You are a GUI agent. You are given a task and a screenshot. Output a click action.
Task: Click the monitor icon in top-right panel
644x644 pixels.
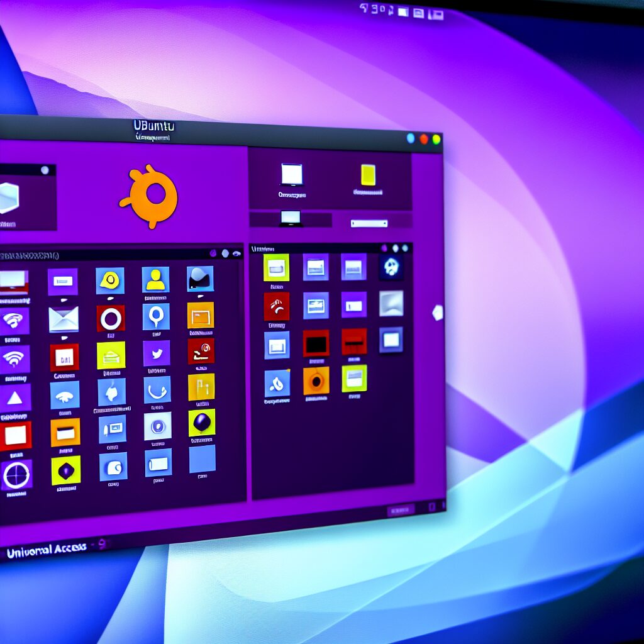(x=291, y=174)
